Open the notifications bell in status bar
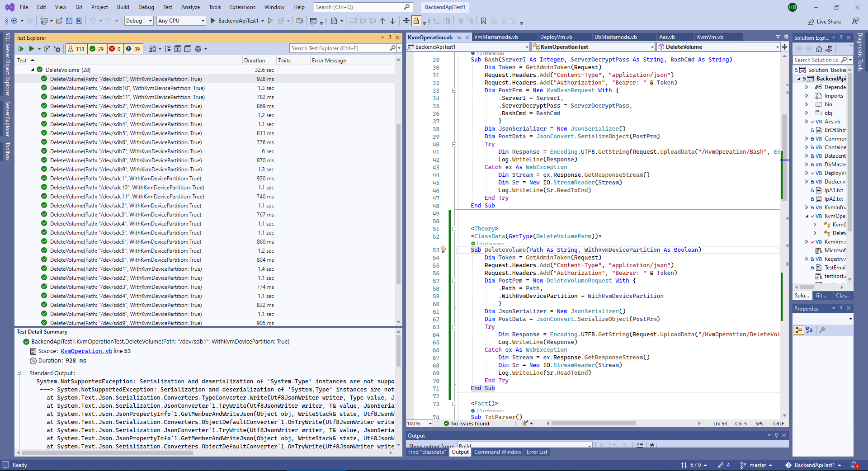 pyautogui.click(x=854, y=465)
